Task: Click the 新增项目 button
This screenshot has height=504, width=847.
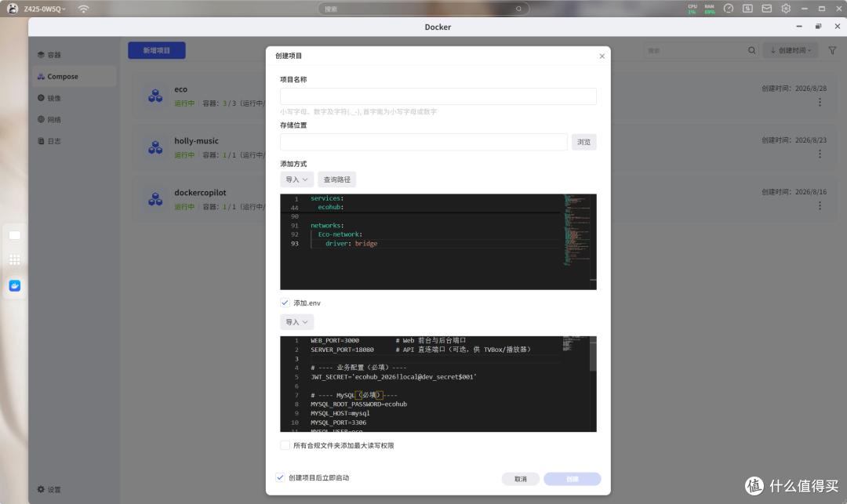Action: [157, 51]
